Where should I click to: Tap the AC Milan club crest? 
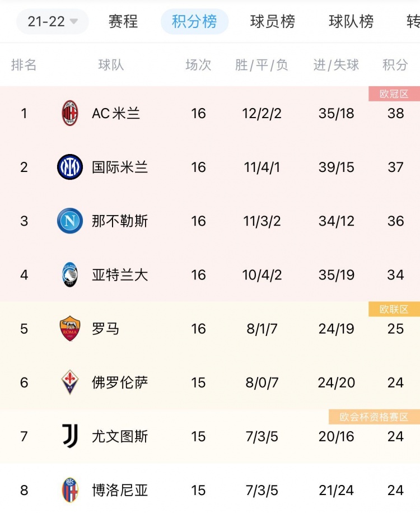coord(70,113)
